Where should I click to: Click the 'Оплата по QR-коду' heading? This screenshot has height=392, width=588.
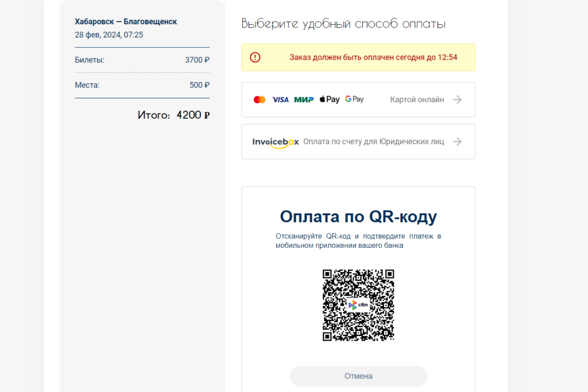coord(358,217)
